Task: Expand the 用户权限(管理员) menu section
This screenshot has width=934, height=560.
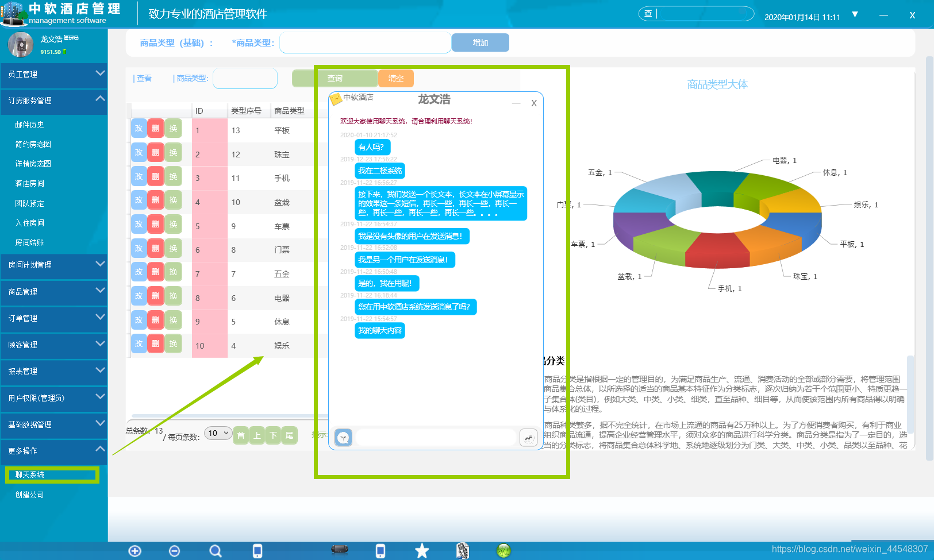Action: coord(53,398)
